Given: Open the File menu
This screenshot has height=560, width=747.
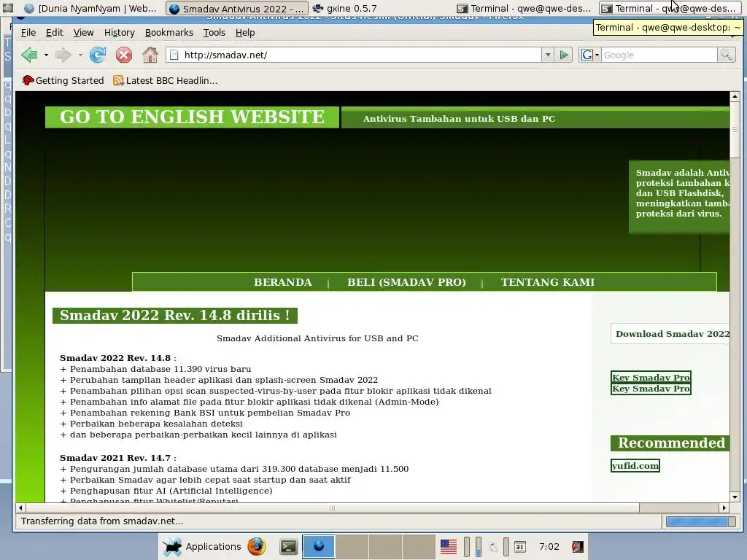Looking at the screenshot, I should coord(28,32).
